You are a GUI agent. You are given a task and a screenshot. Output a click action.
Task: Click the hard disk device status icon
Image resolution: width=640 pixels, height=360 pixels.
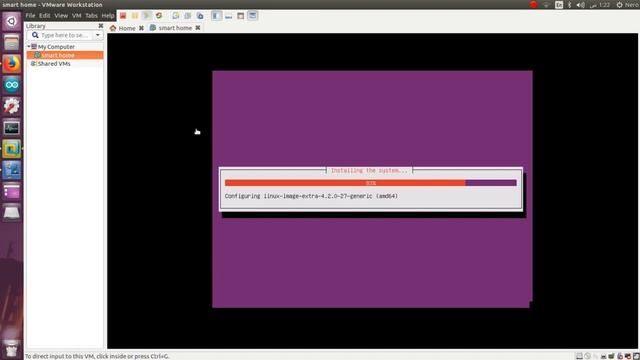click(x=579, y=356)
